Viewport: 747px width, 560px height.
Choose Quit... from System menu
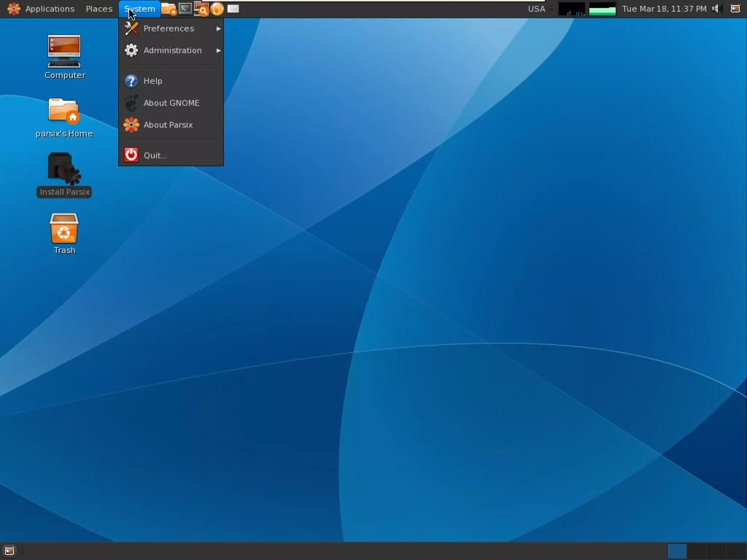(155, 155)
